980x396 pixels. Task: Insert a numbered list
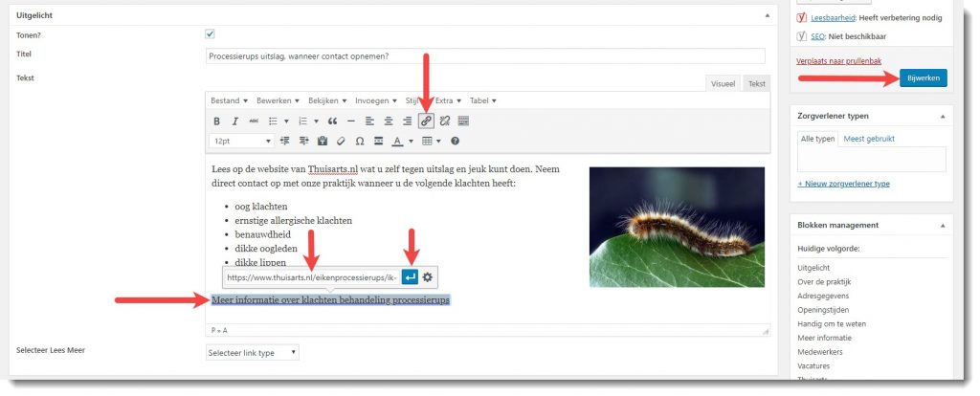302,121
